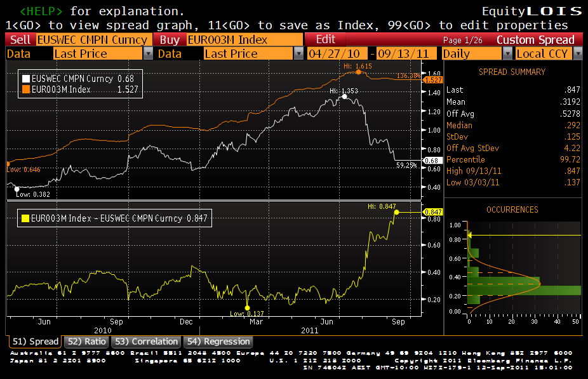This screenshot has width=588, height=379.
Task: Click the StDev value .125
Action: point(572,137)
